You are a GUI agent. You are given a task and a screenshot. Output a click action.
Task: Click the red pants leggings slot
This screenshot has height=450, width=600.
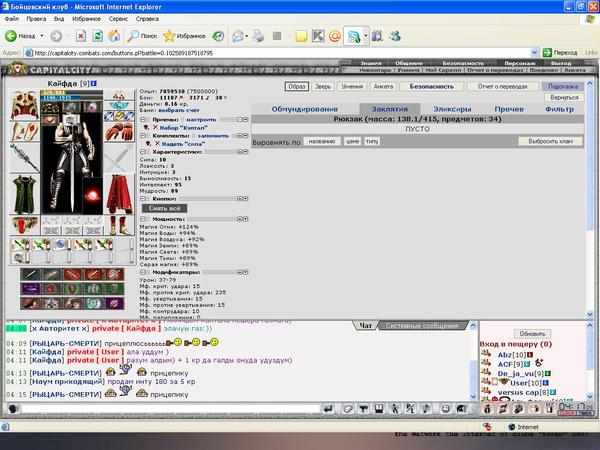tap(119, 194)
